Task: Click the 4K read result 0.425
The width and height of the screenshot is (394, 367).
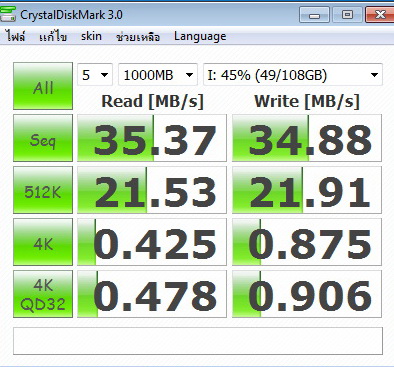Action: click(x=152, y=242)
